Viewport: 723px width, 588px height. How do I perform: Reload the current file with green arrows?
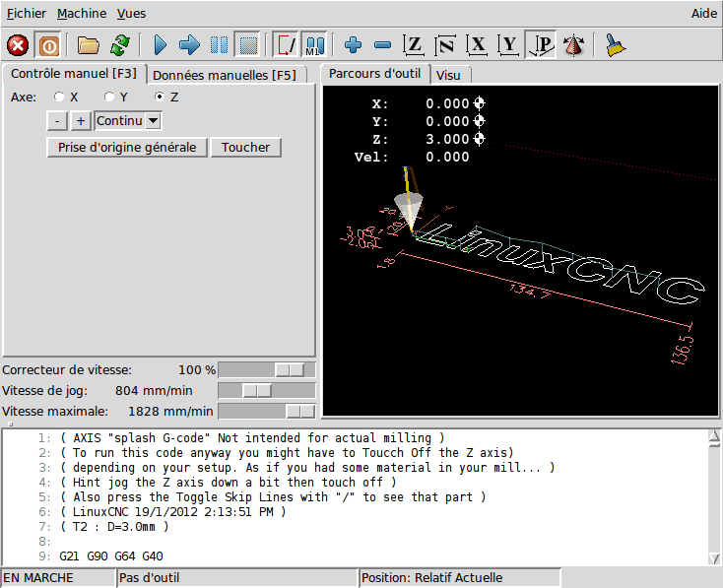tap(120, 45)
